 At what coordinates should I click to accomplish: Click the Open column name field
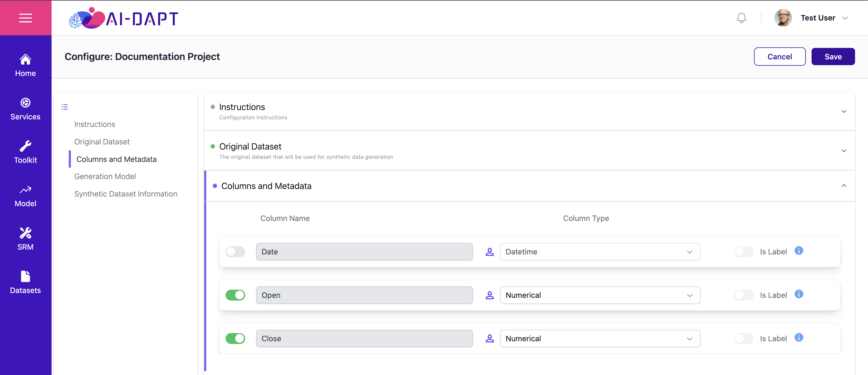coord(364,295)
